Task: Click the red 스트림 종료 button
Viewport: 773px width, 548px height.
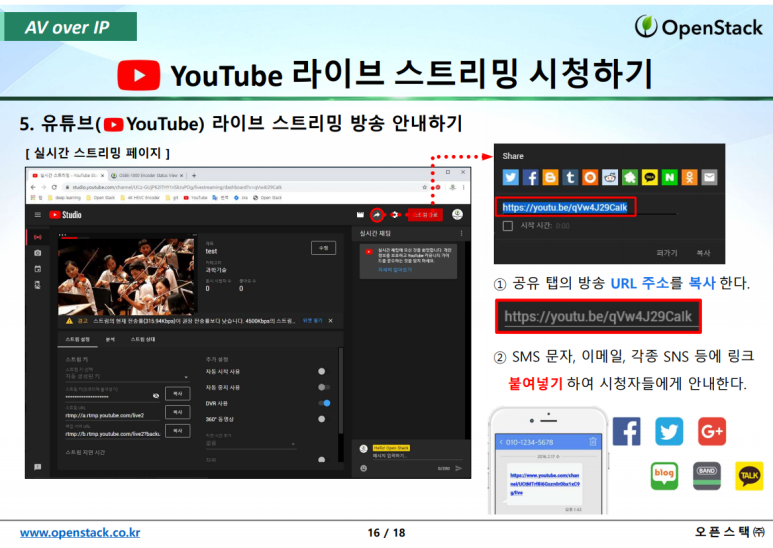Action: tap(425, 215)
